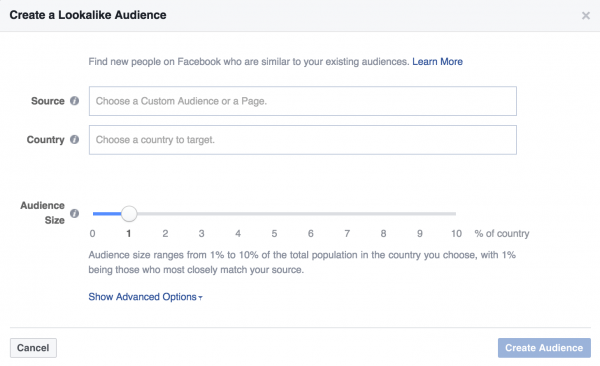Click the 'Country' field label
600x366 pixels.
(x=46, y=140)
